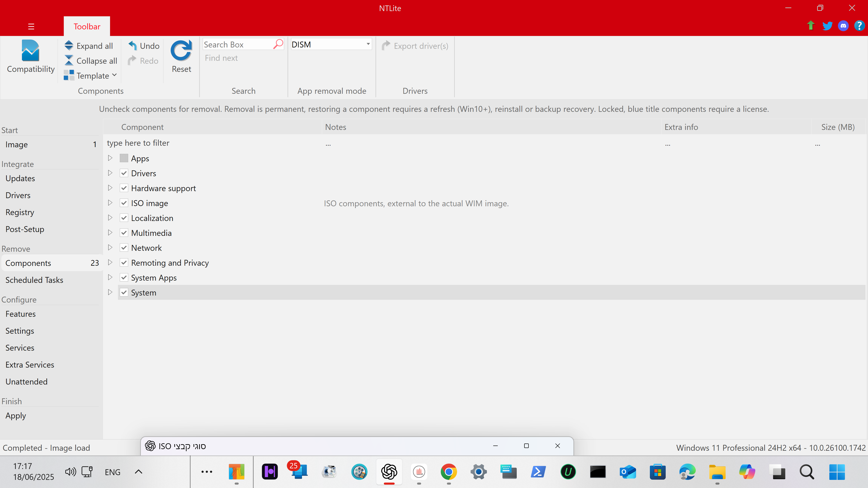Click the Find next button
Screen dimensions: 868x488
pos(221,58)
